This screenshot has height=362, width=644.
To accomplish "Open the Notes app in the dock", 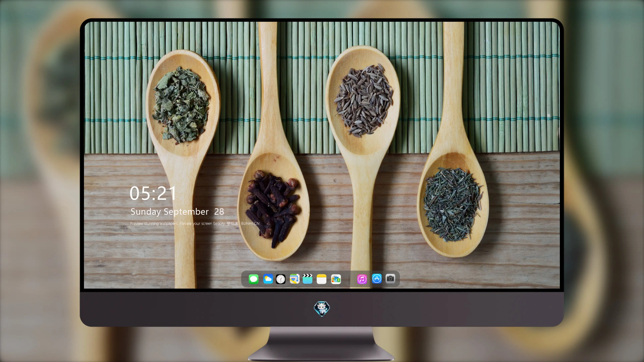I will coord(321,279).
